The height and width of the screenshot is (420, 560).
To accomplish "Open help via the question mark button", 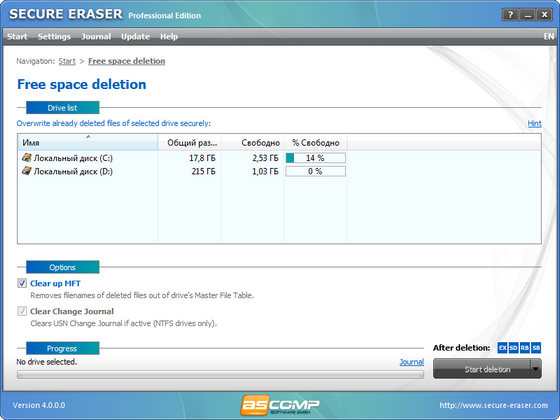I will point(510,15).
